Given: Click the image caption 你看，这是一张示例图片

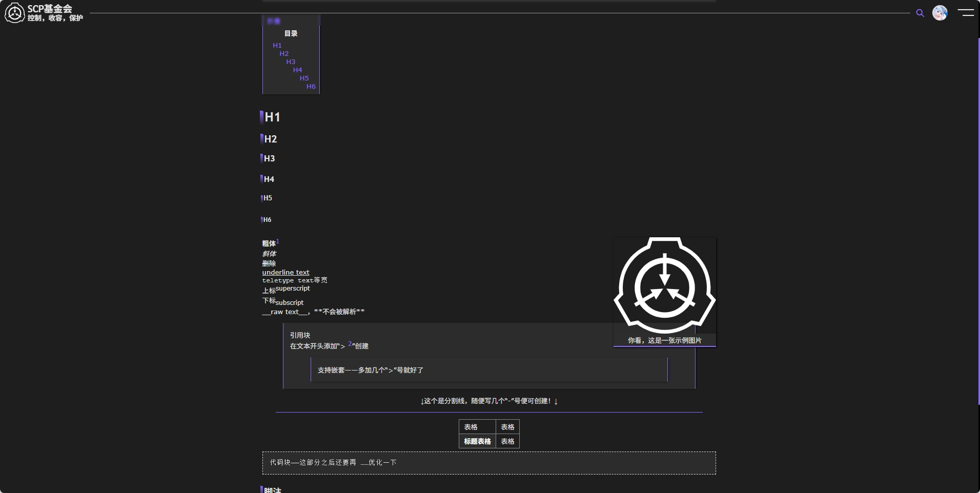Looking at the screenshot, I should point(664,340).
